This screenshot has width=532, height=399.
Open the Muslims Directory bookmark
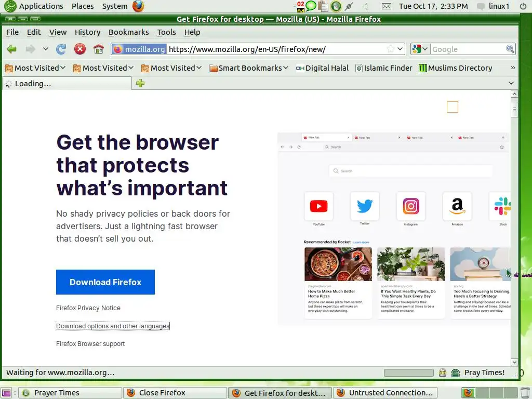tap(455, 68)
